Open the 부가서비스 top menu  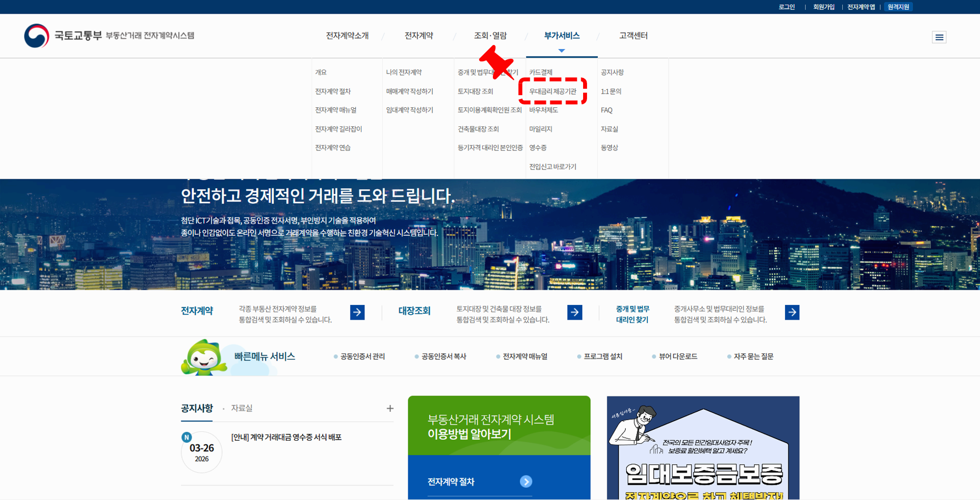point(562,36)
